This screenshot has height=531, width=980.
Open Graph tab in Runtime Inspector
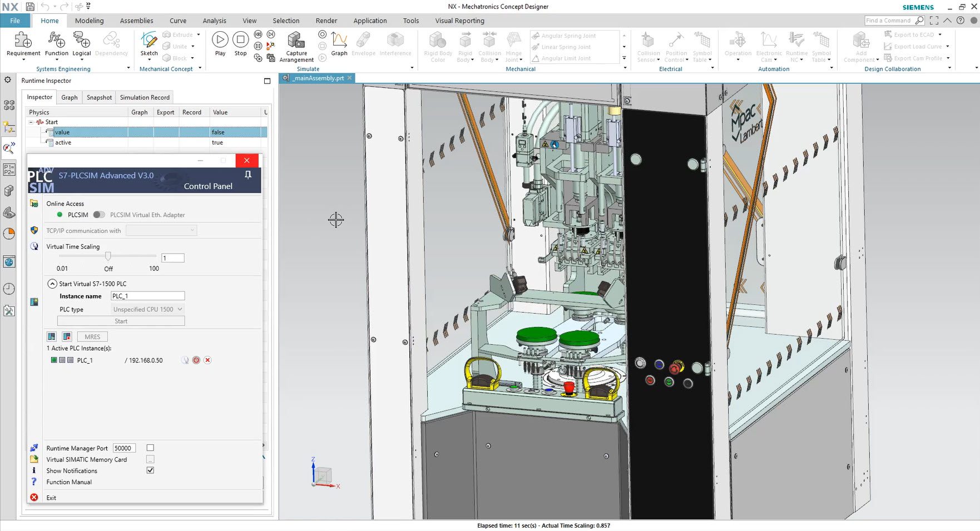pos(70,97)
